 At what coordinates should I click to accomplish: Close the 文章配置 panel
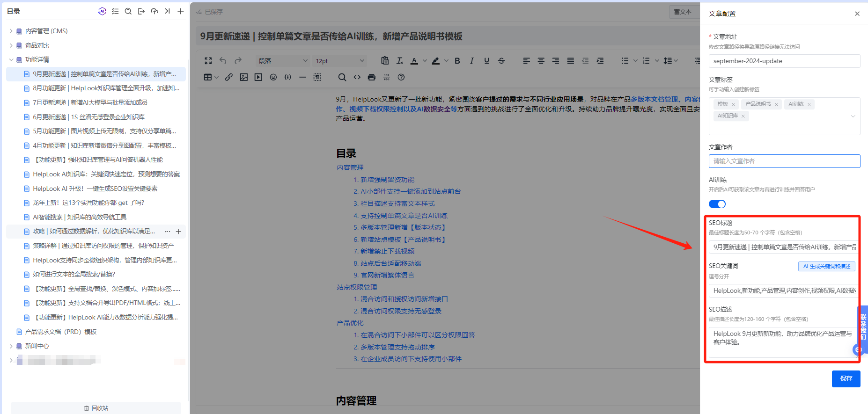[x=857, y=14]
